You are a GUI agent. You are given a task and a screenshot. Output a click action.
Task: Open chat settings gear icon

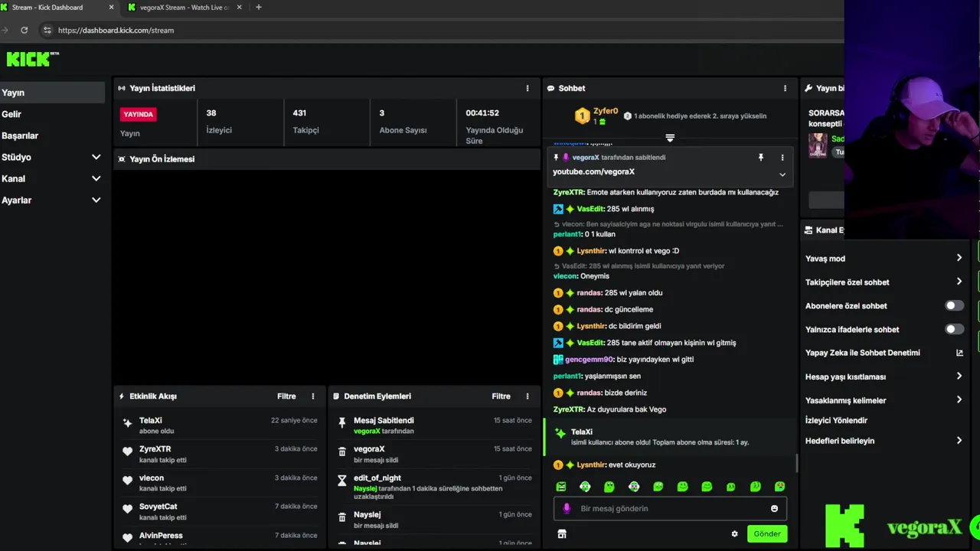click(x=734, y=534)
